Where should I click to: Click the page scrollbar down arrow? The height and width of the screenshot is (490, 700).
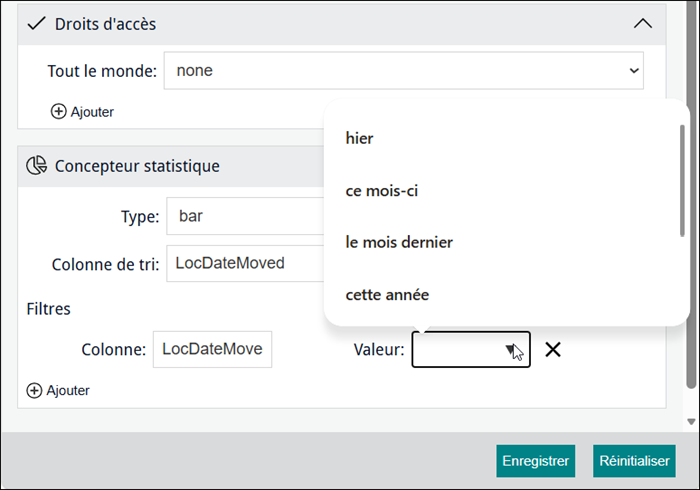tap(691, 421)
